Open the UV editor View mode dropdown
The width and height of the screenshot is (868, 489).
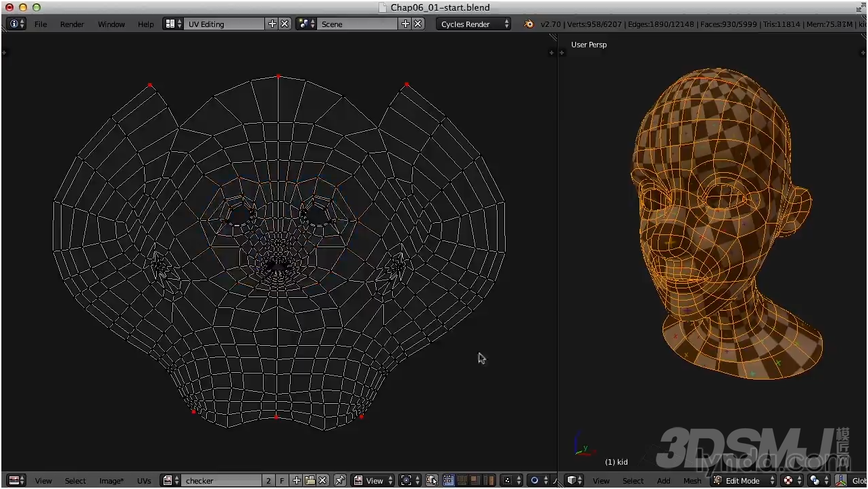tap(374, 480)
